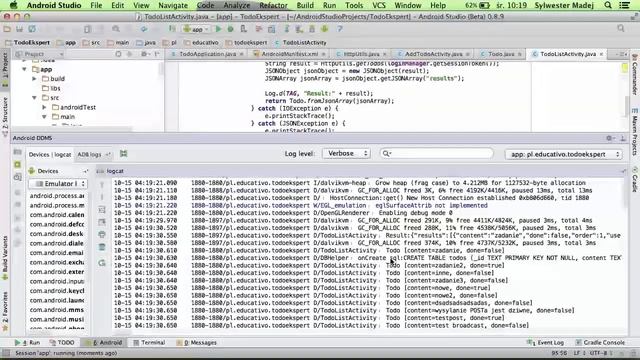This screenshot has height=360, width=640.
Task: Expand the build folder
Action: pyautogui.click(x=35, y=79)
